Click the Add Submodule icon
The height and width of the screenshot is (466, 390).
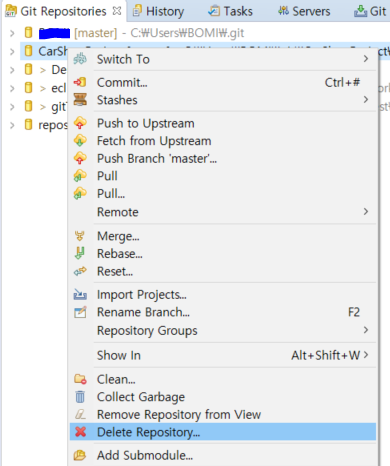coord(80,455)
